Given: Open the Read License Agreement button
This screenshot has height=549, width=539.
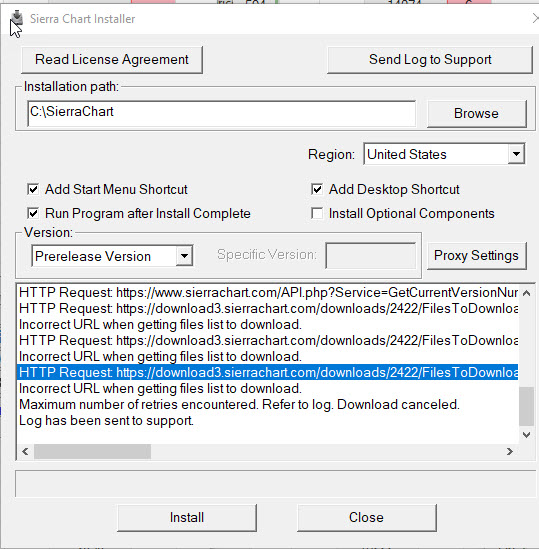Looking at the screenshot, I should point(112,60).
